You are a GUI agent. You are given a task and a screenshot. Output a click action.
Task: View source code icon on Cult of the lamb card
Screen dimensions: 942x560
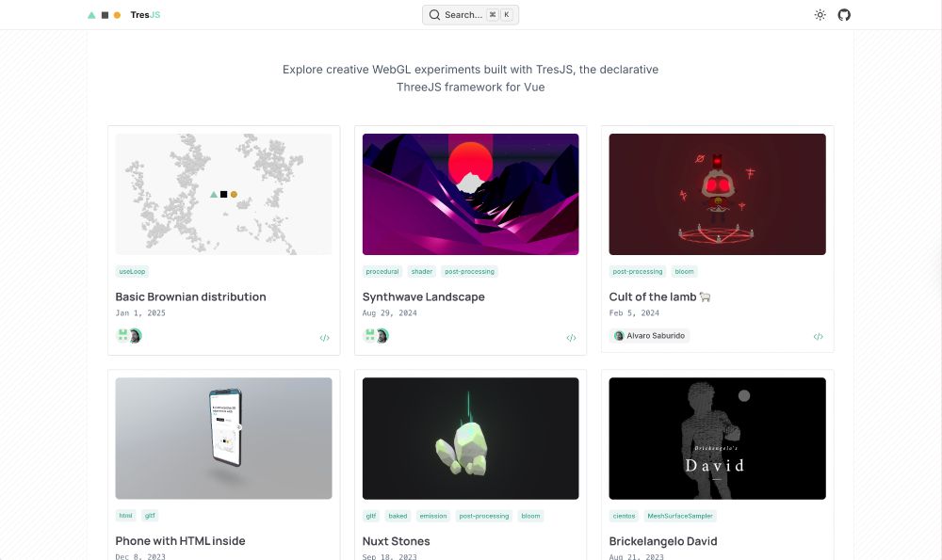pyautogui.click(x=819, y=337)
